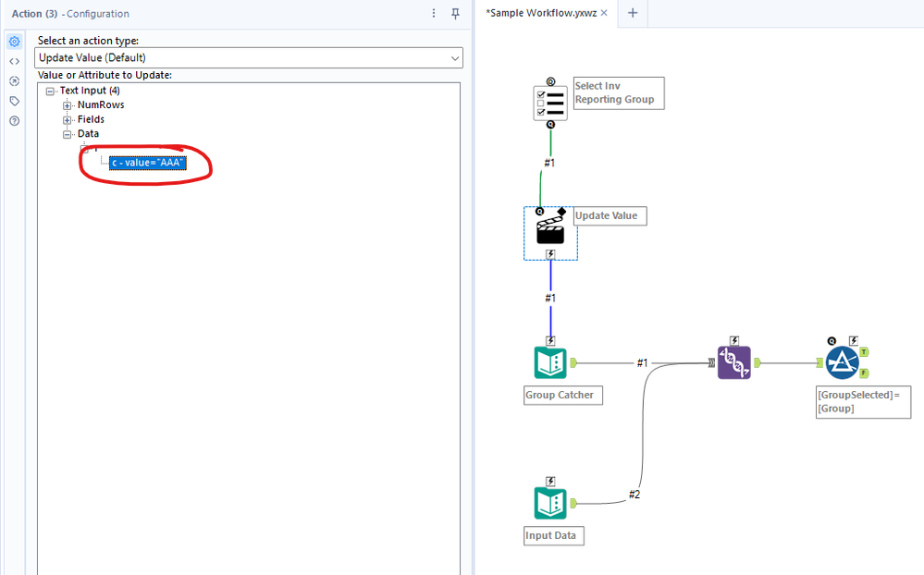Screen dimensions: 924x575
Task: Open the XML view code icon
Action: [15, 61]
